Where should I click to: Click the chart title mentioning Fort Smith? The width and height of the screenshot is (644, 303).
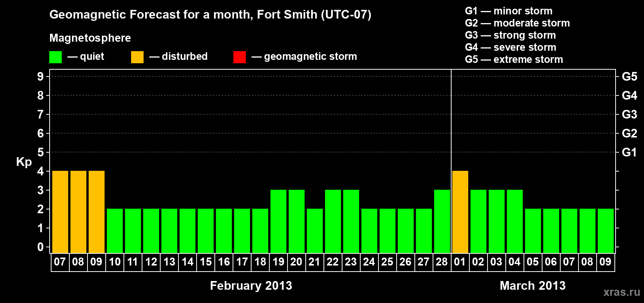tap(210, 15)
